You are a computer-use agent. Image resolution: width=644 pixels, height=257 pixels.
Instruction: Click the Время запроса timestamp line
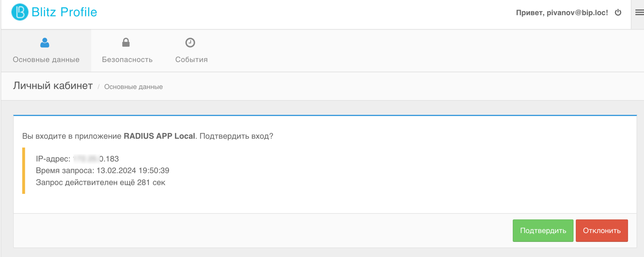point(102,171)
